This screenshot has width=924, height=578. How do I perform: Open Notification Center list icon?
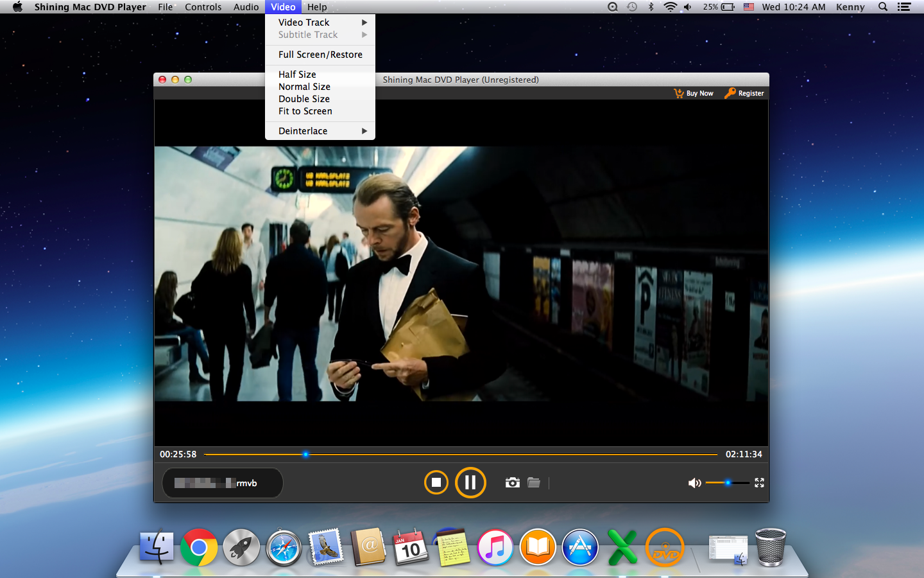click(904, 7)
